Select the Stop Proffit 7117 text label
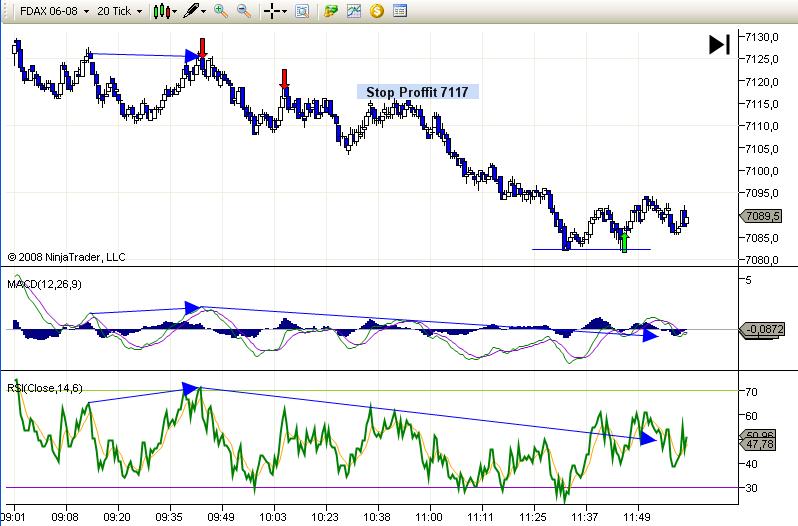The width and height of the screenshot is (798, 526). point(418,92)
